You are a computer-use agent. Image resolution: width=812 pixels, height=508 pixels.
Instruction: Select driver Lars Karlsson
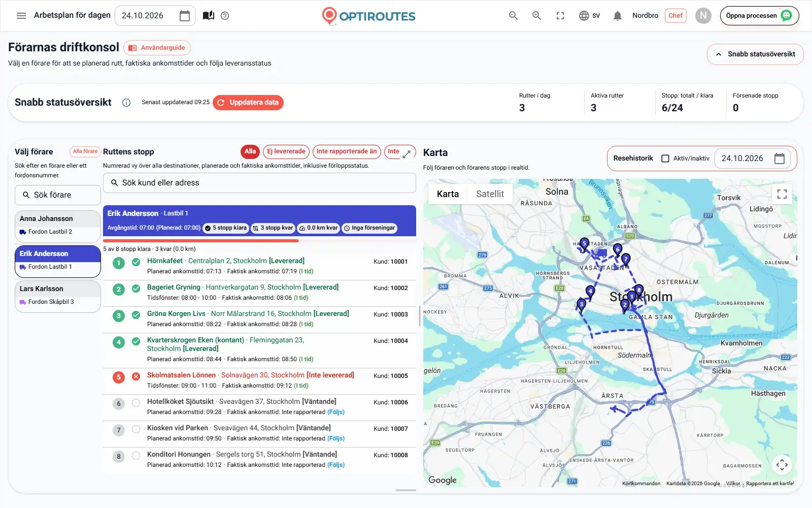click(58, 296)
